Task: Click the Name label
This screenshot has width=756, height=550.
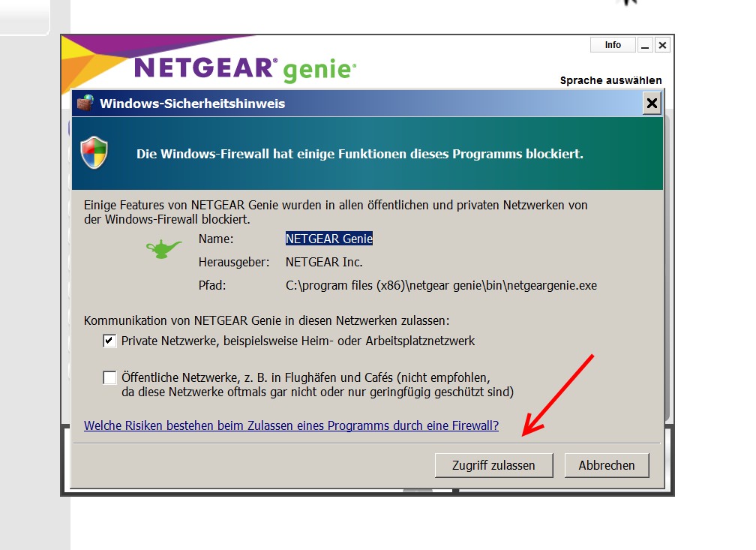Action: pos(215,239)
